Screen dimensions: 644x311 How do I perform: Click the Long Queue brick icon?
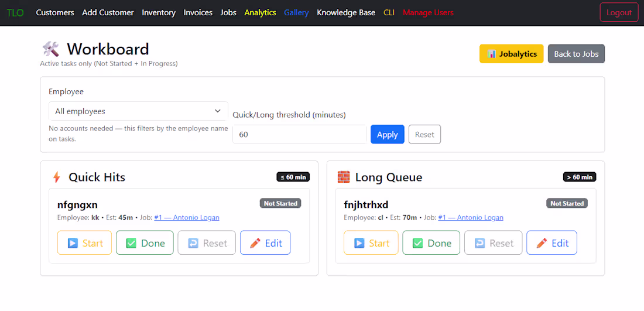[x=344, y=177]
